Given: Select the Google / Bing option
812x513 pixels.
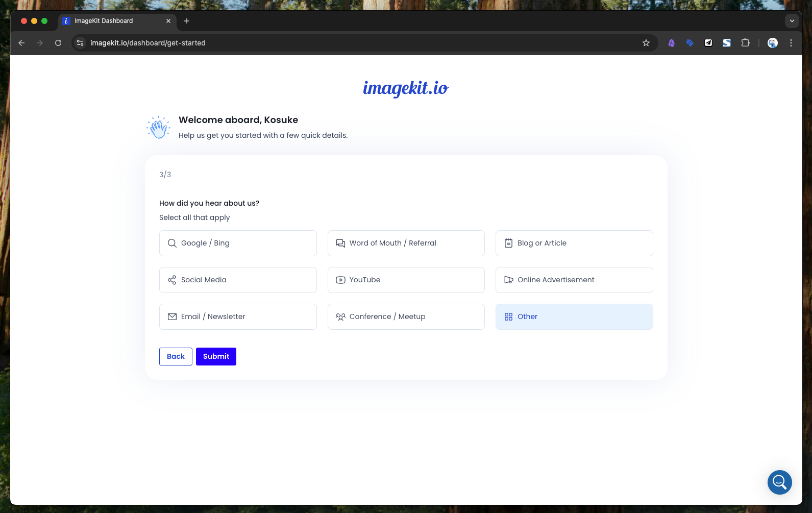Looking at the screenshot, I should [x=238, y=243].
